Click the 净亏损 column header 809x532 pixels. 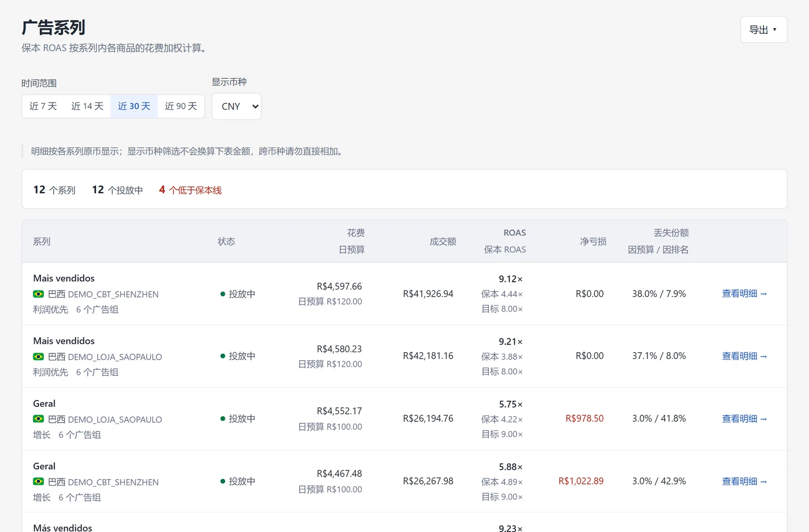click(x=593, y=241)
